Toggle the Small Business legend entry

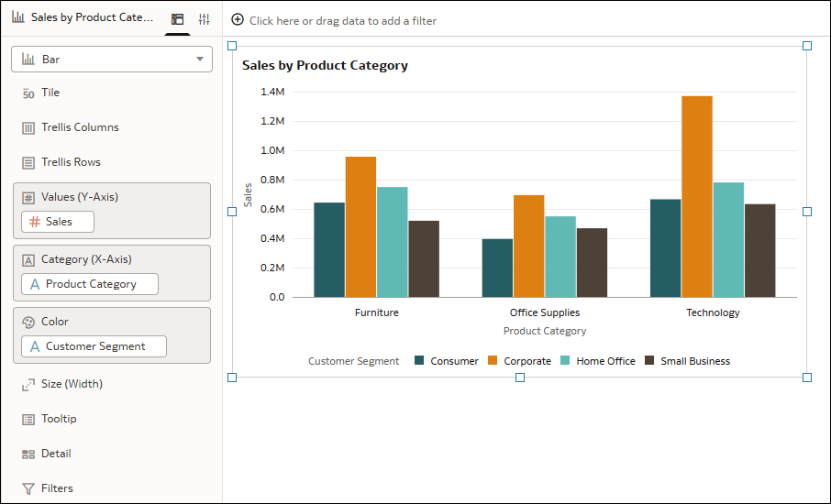click(694, 361)
